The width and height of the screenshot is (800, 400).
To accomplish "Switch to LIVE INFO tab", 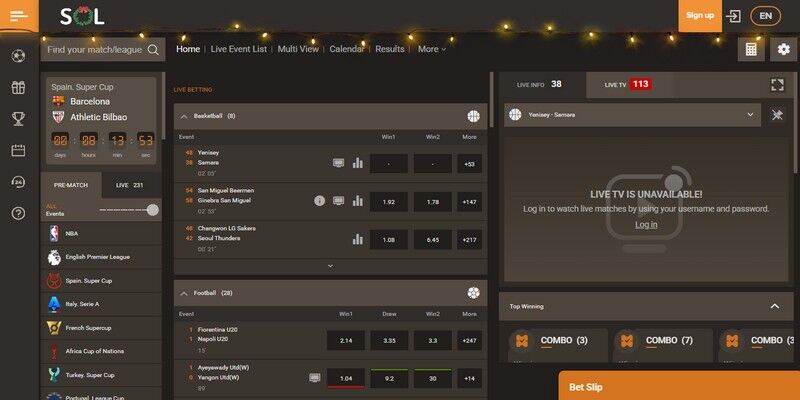I will click(x=542, y=85).
